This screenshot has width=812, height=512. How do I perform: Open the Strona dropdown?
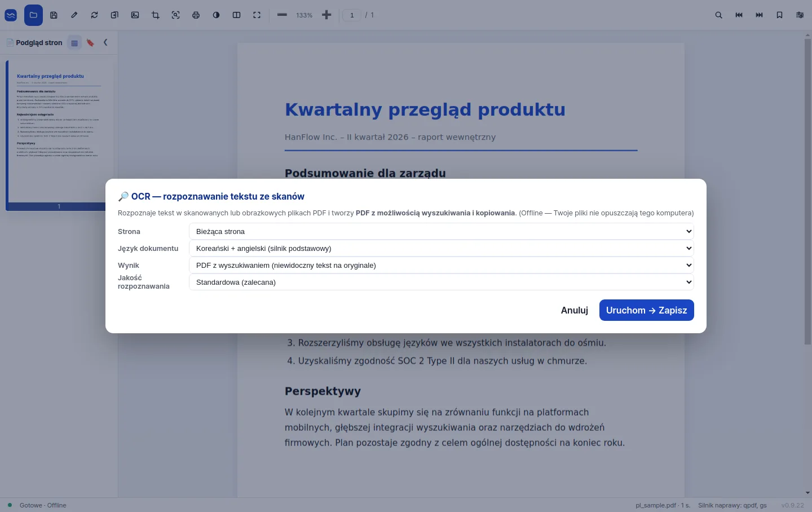pos(442,231)
